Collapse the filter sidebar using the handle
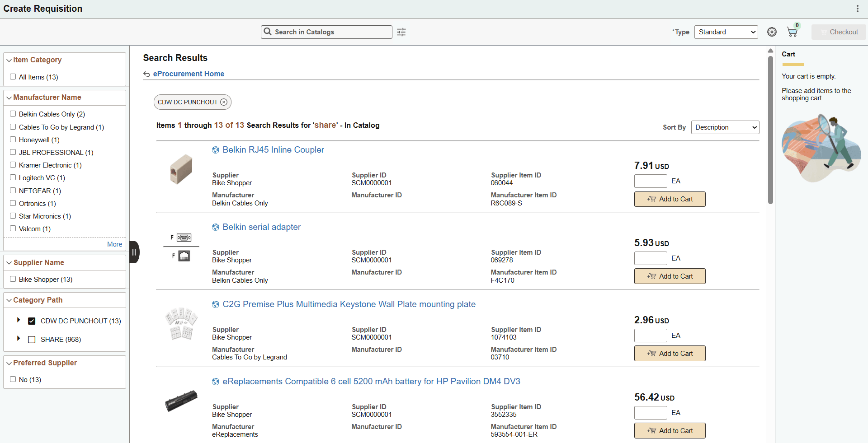The height and width of the screenshot is (443, 868). click(134, 252)
